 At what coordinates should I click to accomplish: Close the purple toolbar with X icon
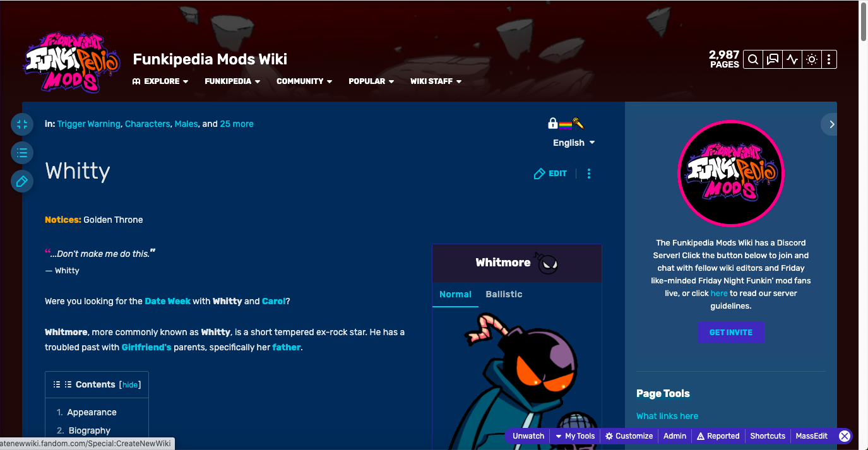tap(845, 436)
